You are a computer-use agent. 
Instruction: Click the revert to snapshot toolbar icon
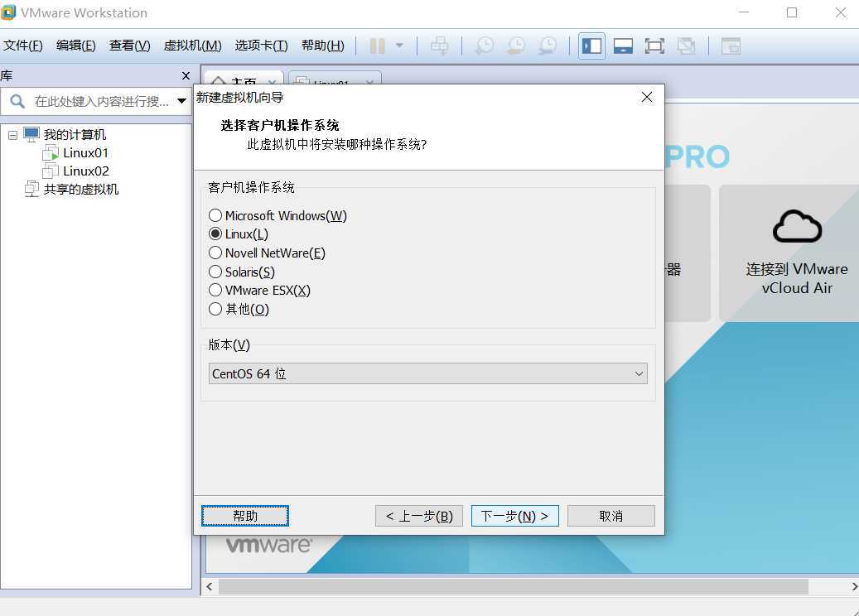click(516, 46)
